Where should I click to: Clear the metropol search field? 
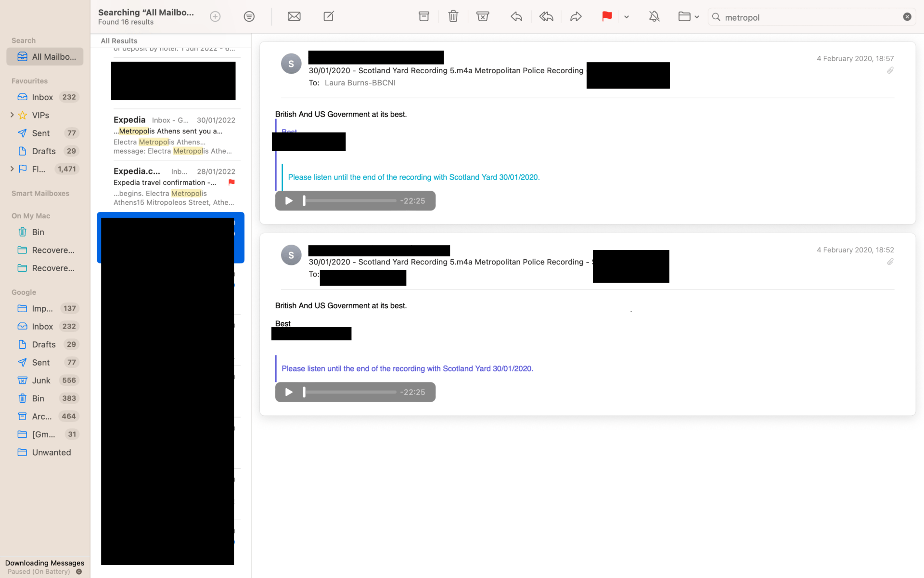tap(907, 17)
